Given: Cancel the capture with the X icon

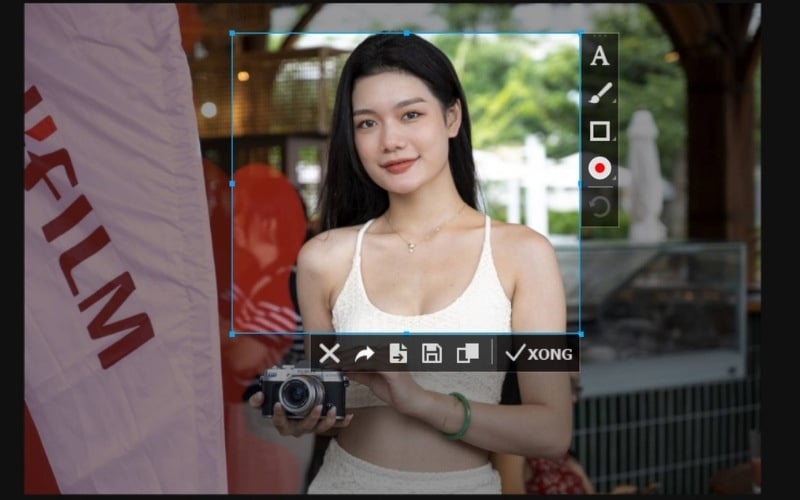Looking at the screenshot, I should [330, 354].
